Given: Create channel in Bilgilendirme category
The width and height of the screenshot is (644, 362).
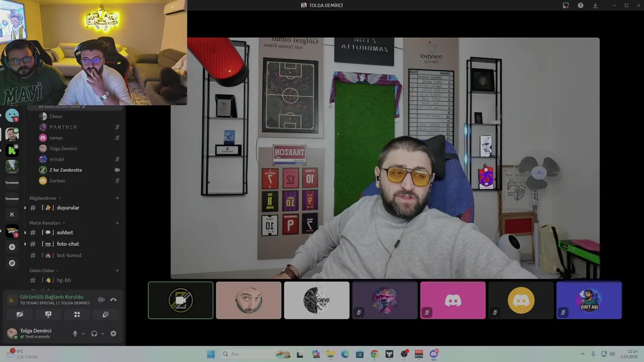Looking at the screenshot, I should [x=117, y=198].
